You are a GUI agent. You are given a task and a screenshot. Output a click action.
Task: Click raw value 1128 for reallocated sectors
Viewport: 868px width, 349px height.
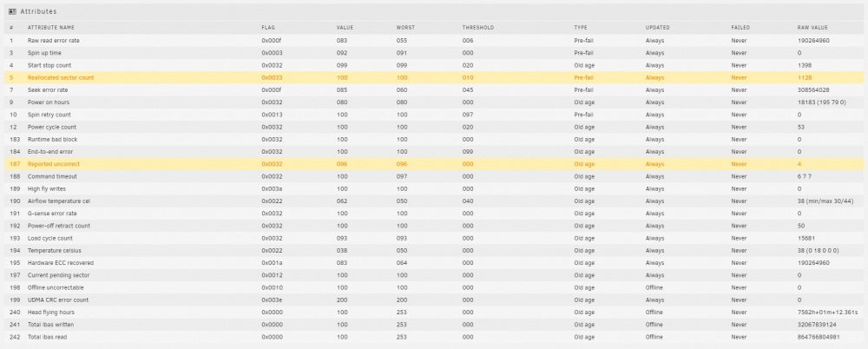tap(805, 77)
